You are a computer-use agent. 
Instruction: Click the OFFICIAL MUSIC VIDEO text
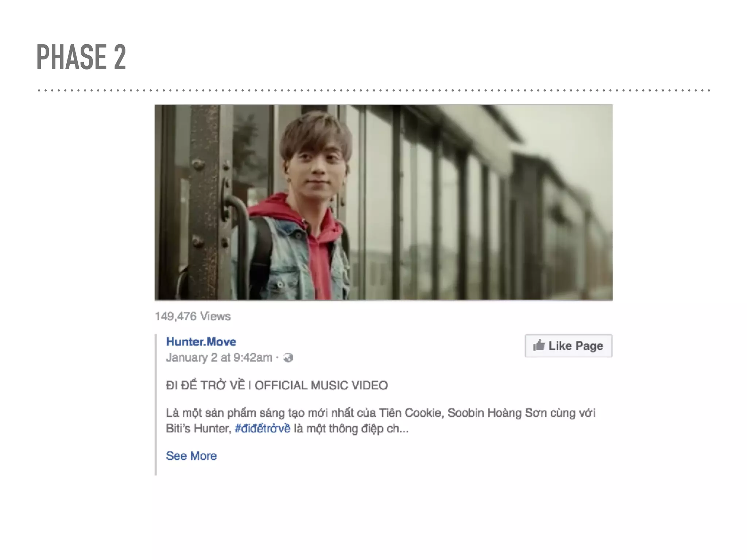click(321, 385)
